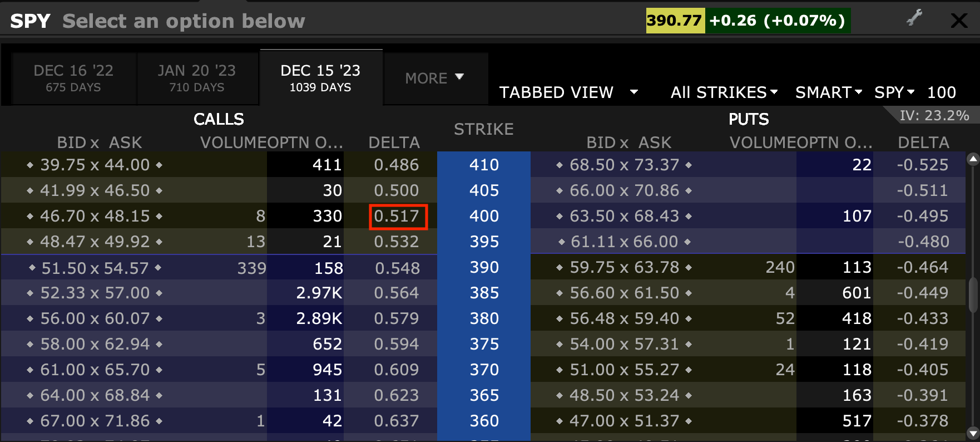The height and width of the screenshot is (442, 980).
Task: Select the DEC 15 '23 expiration tab
Action: click(x=321, y=78)
